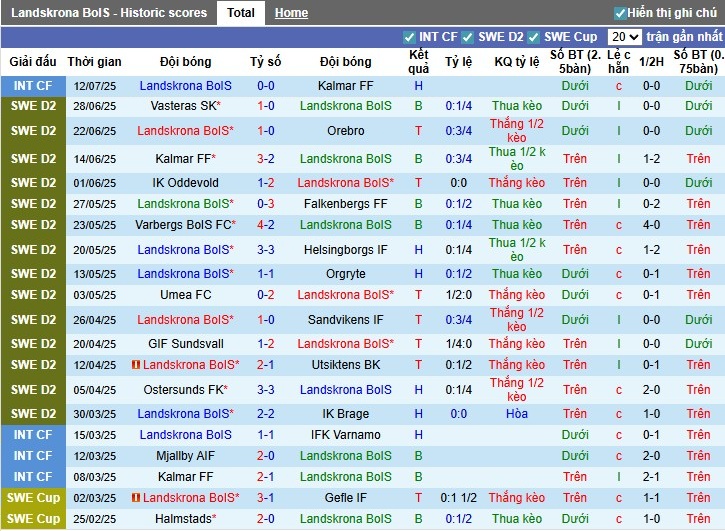Toggle the SWE Cup checkbox filter
Image resolution: width=725 pixels, height=531 pixels.
tap(534, 37)
